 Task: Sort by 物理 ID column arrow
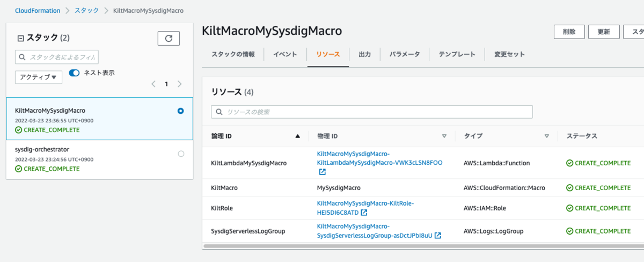[444, 136]
